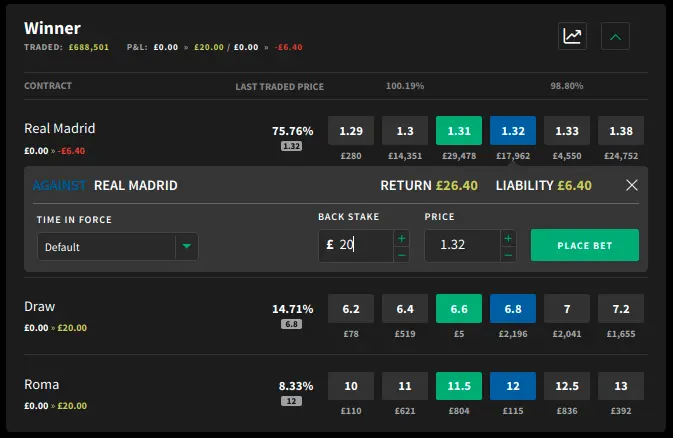
Task: Select Draw 7.2 price
Action: tap(621, 309)
